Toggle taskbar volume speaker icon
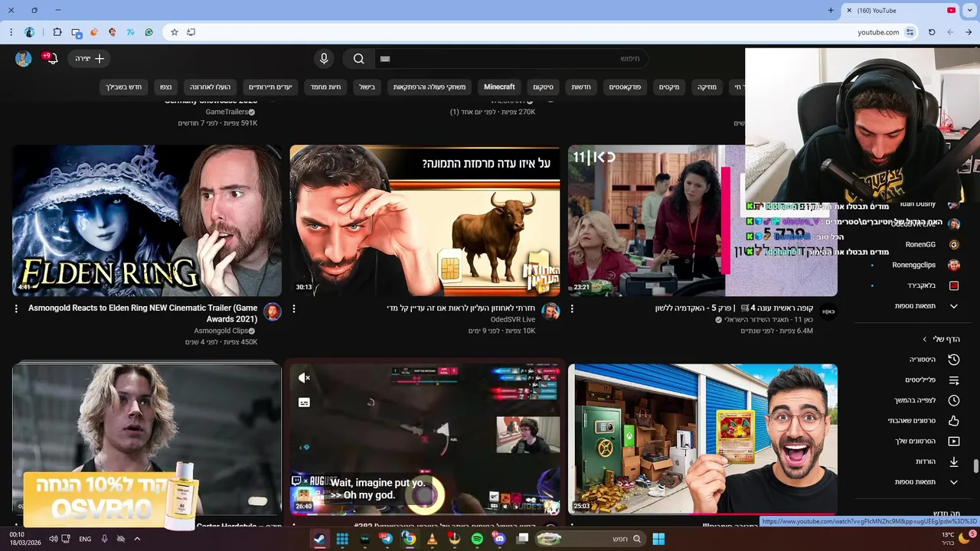 pyautogui.click(x=53, y=539)
